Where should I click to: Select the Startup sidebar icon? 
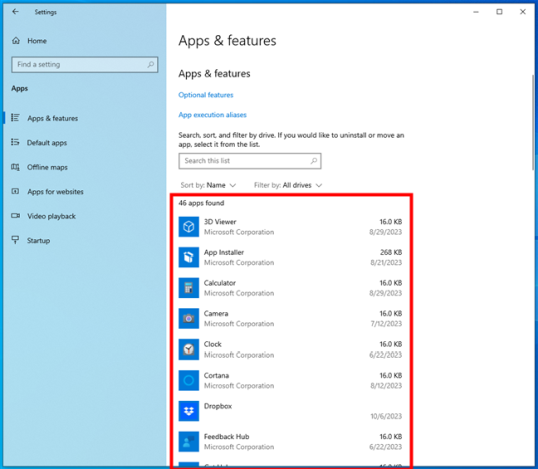(15, 240)
